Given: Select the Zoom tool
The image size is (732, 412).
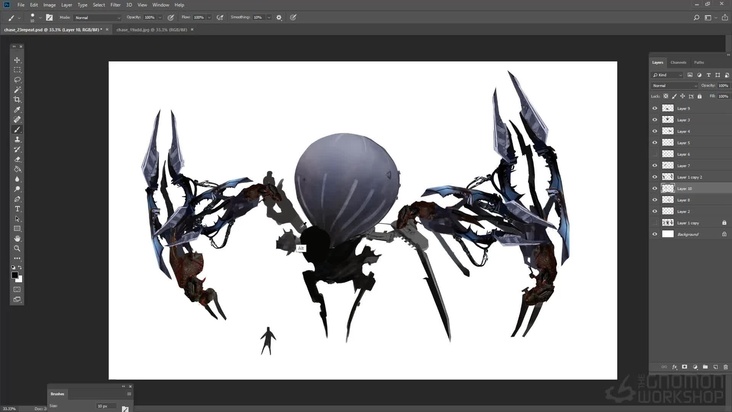Looking at the screenshot, I should 17,248.
